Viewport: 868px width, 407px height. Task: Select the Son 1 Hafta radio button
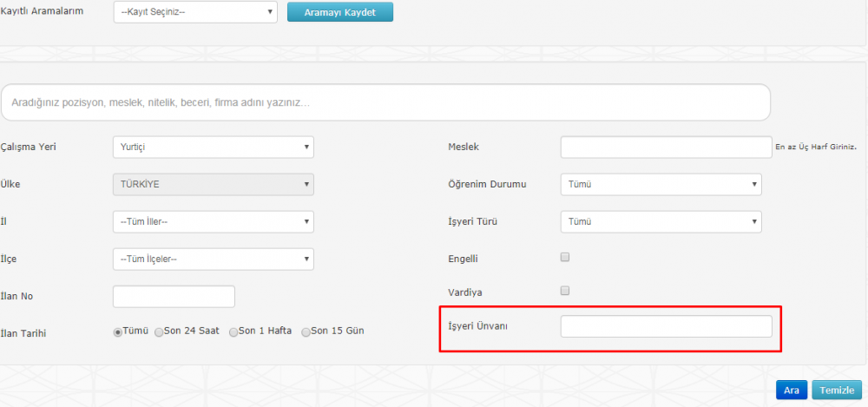pos(233,332)
